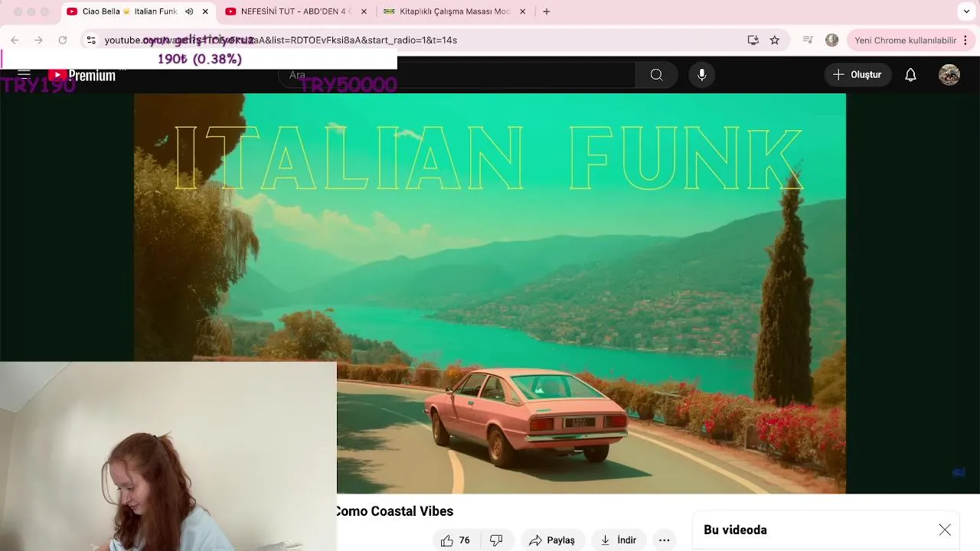This screenshot has width=980, height=551.
Task: Close the Kitaplıklı Çalışma Masası tab
Action: point(523,11)
